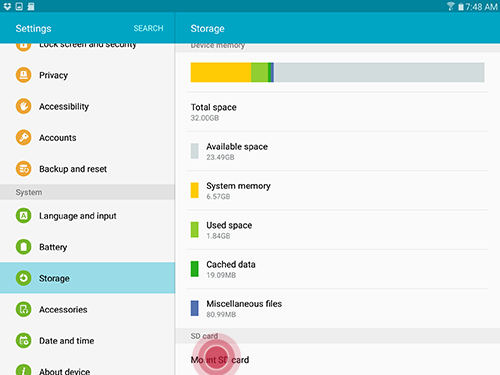The width and height of the screenshot is (500, 375).
Task: Open Language and input settings
Action: tap(87, 216)
